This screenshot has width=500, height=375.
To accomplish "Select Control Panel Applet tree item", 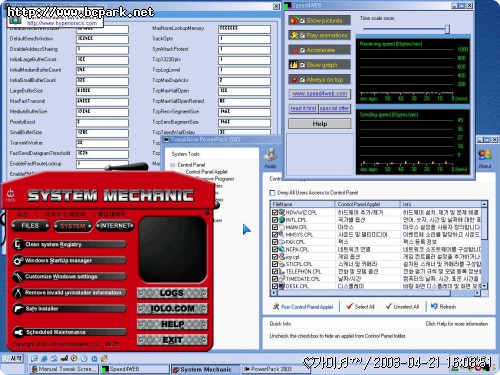I will click(x=206, y=172).
